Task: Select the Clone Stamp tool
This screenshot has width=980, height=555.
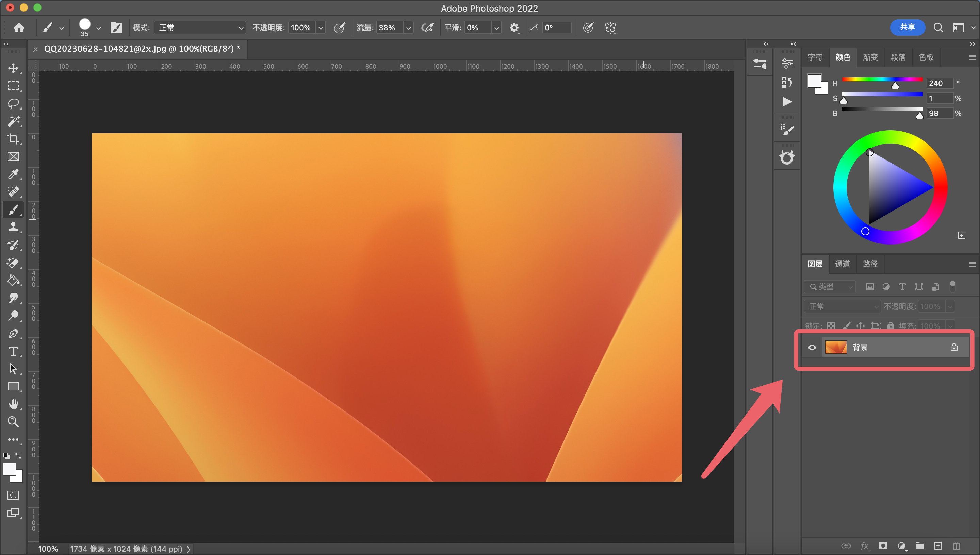Action: [x=13, y=227]
